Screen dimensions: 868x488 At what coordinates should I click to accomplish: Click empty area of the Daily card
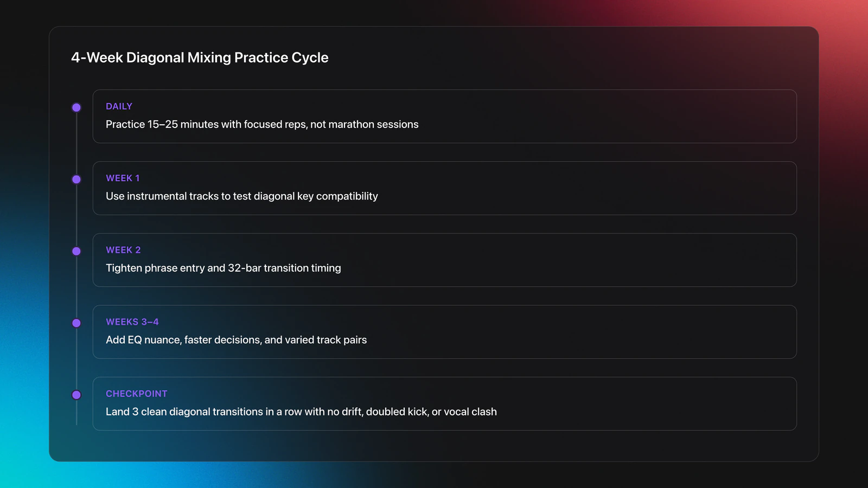click(x=597, y=117)
